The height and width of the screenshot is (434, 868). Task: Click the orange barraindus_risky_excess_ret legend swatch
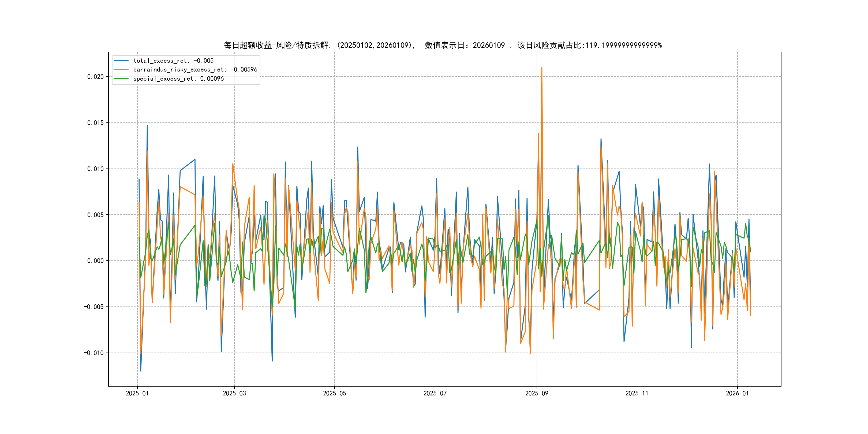click(121, 70)
